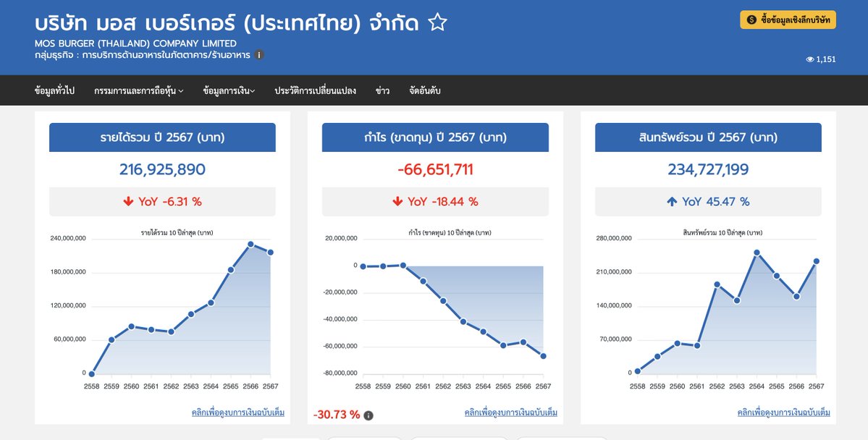Open full financials link under revenue chart

[x=238, y=412]
